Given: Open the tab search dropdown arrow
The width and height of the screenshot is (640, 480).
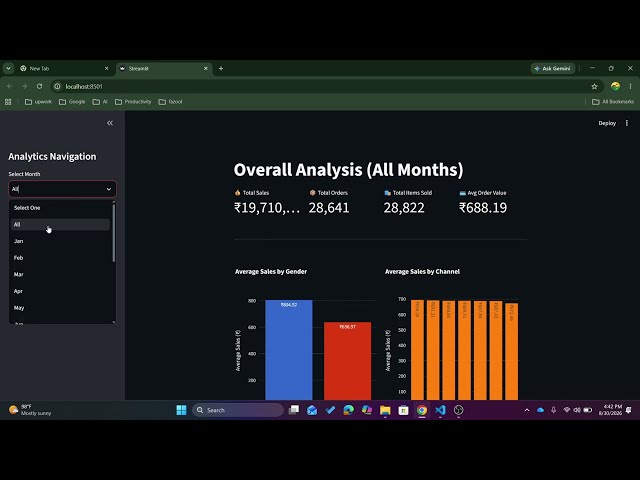Looking at the screenshot, I should [8, 69].
